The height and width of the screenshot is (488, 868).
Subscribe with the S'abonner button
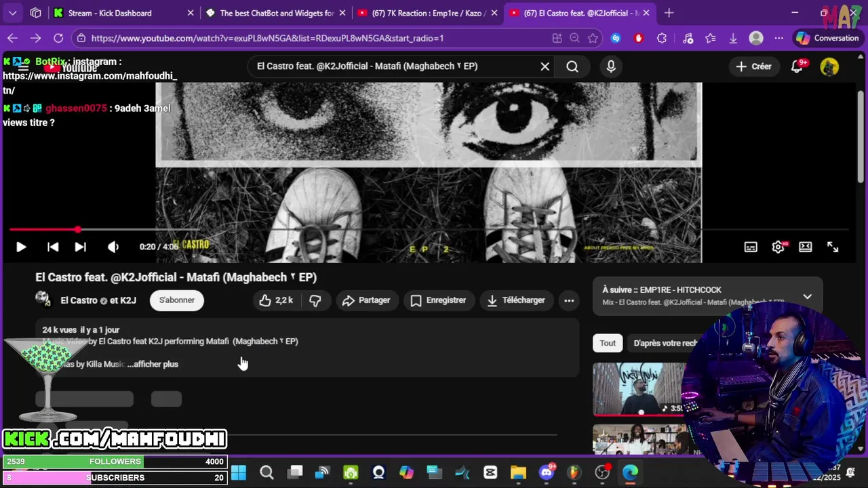tap(177, 300)
